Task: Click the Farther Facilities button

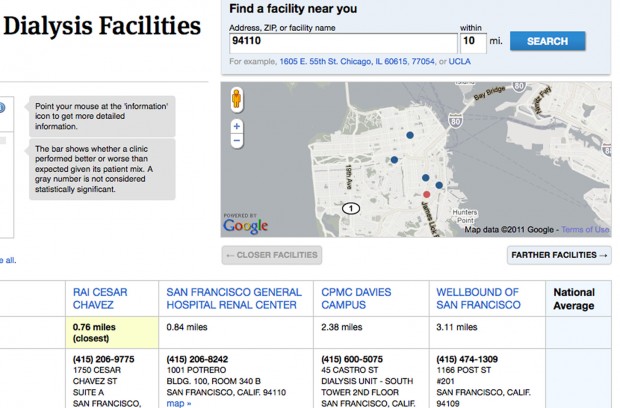Action: (x=559, y=255)
